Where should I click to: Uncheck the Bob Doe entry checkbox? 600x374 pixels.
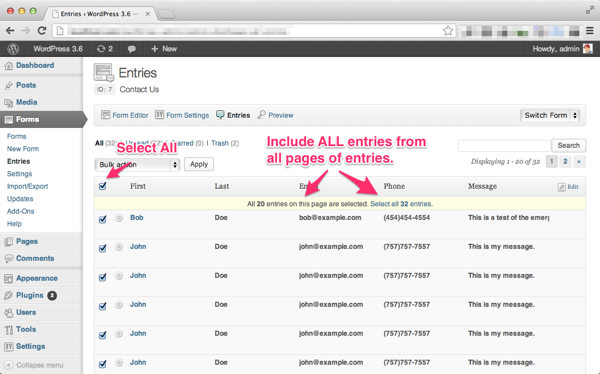(x=103, y=219)
